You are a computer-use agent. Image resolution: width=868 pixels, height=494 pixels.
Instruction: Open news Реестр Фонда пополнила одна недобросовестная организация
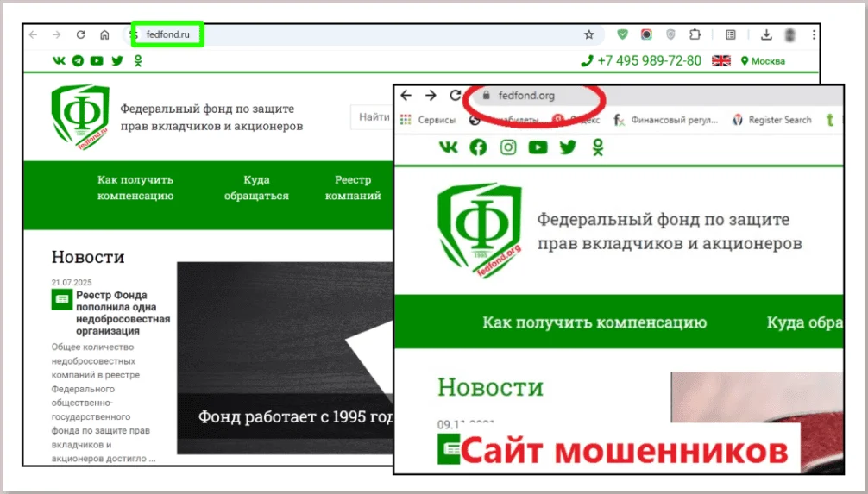[123, 313]
